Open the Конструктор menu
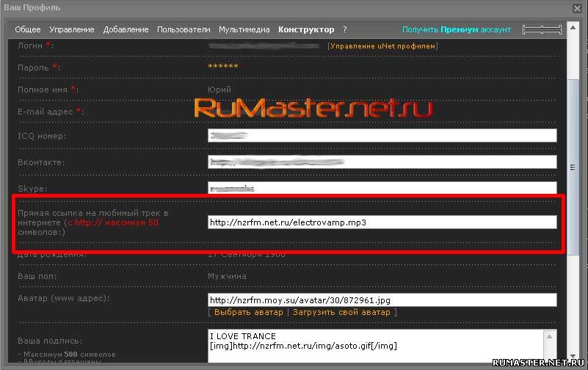 [306, 29]
